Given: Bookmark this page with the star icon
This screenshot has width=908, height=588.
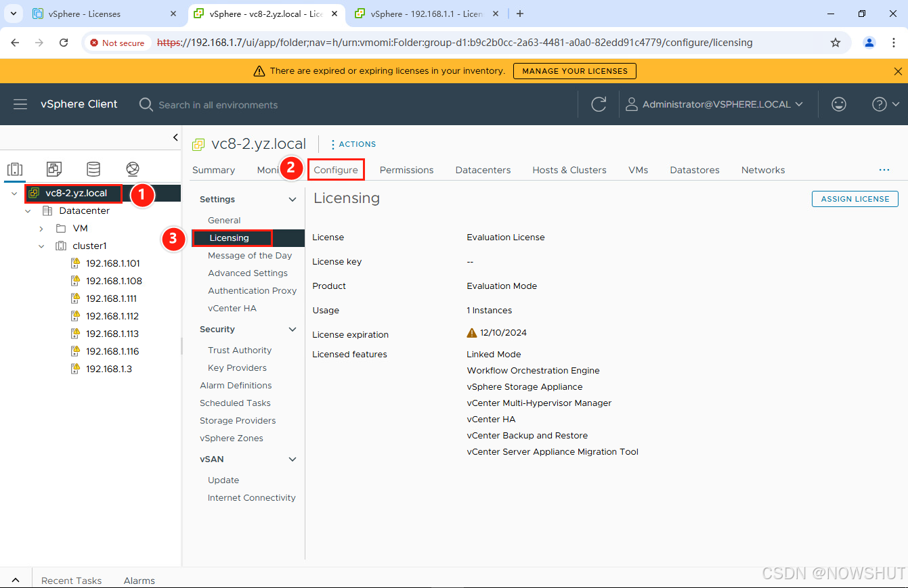Looking at the screenshot, I should (836, 43).
